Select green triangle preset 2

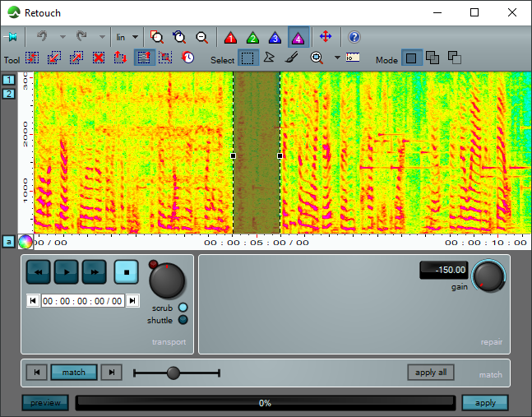(252, 37)
